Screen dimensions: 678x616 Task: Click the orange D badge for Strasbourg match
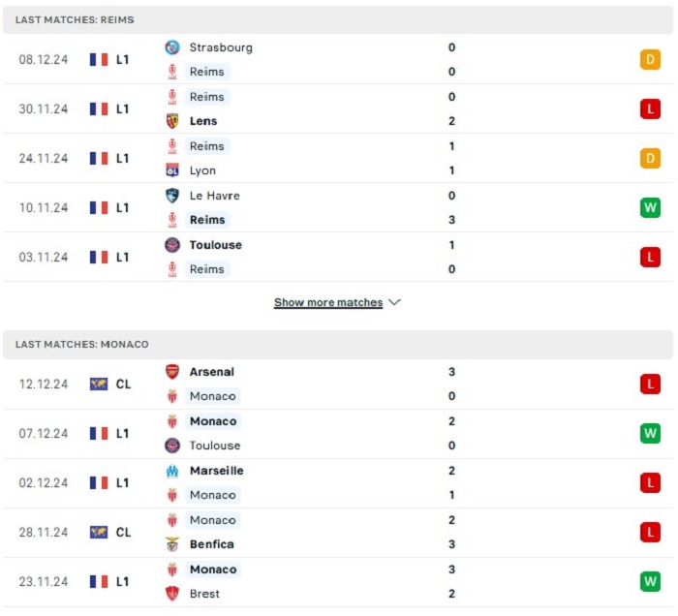tap(650, 59)
